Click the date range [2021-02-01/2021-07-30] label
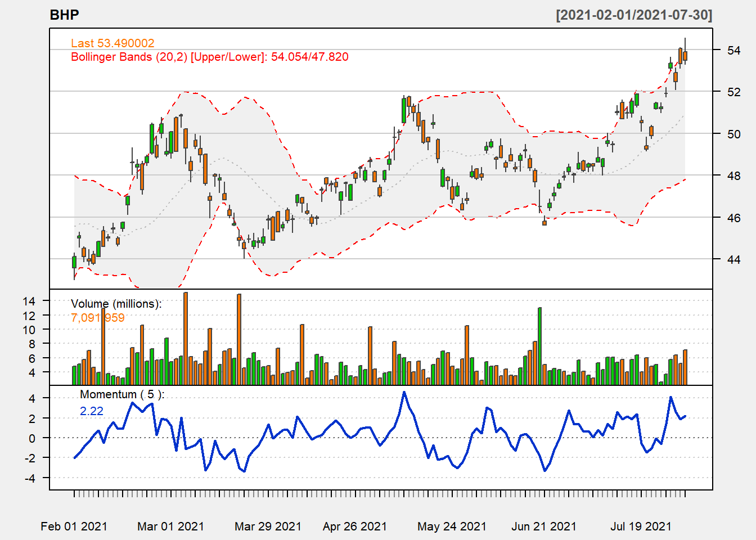Screen dimensions: 756x540 pyautogui.click(x=634, y=15)
